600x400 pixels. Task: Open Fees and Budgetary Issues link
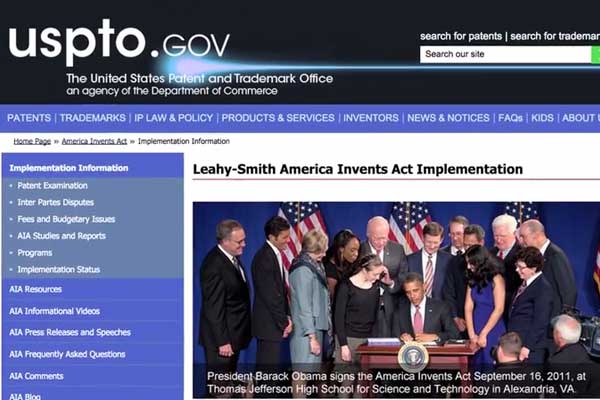[66, 219]
